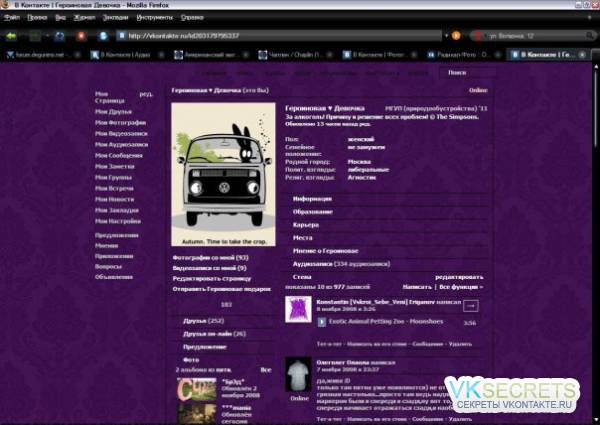Open Видеозаписи со мной (9) link
The image size is (600, 425).
(x=209, y=268)
